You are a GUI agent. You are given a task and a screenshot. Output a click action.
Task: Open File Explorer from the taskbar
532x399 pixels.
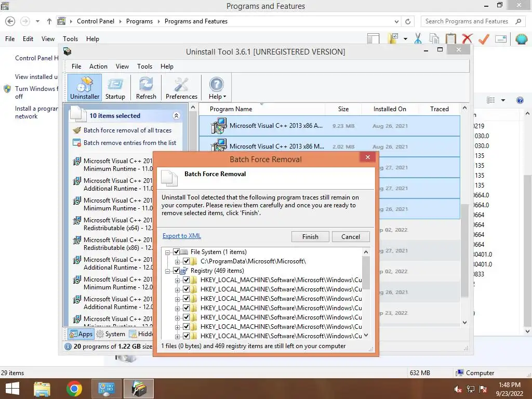coord(42,389)
